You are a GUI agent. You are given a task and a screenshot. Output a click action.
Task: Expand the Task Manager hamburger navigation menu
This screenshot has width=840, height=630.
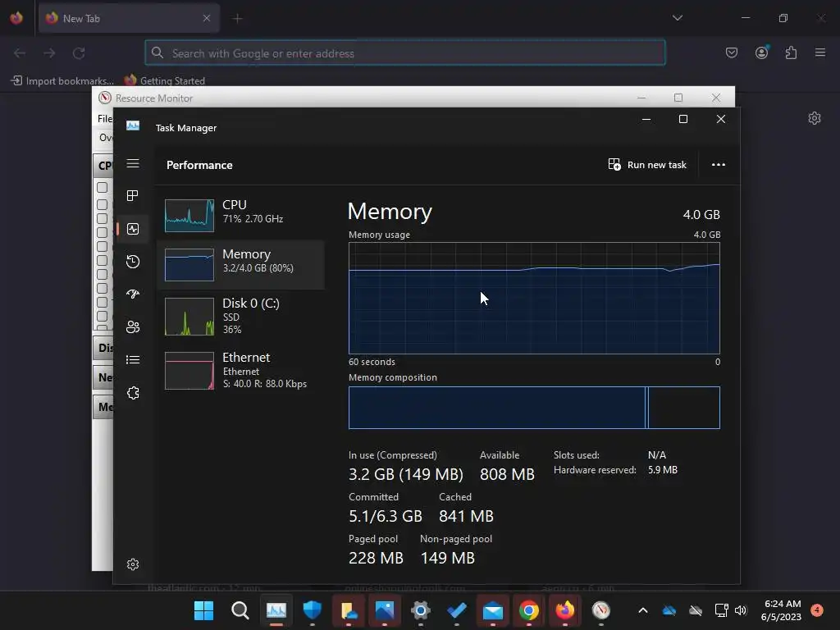pos(132,163)
